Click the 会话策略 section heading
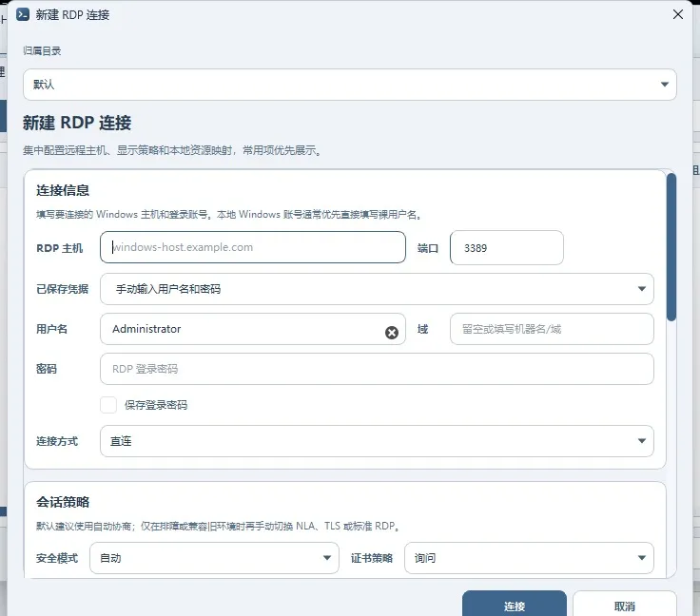 click(63, 502)
